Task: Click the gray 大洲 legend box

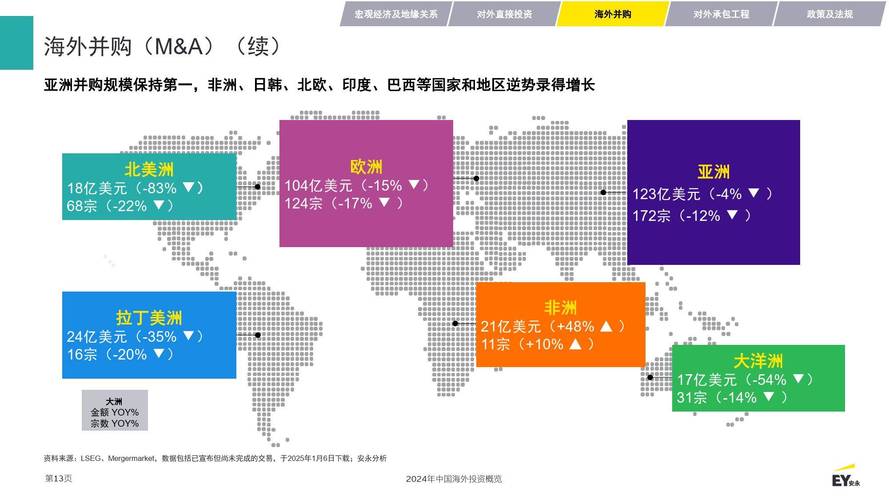Action: 114,411
